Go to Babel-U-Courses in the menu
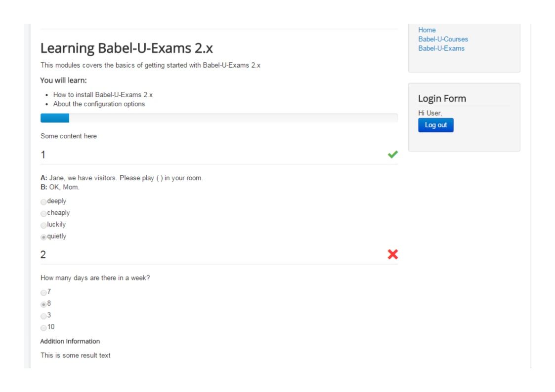This screenshot has height=392, width=555. click(443, 39)
